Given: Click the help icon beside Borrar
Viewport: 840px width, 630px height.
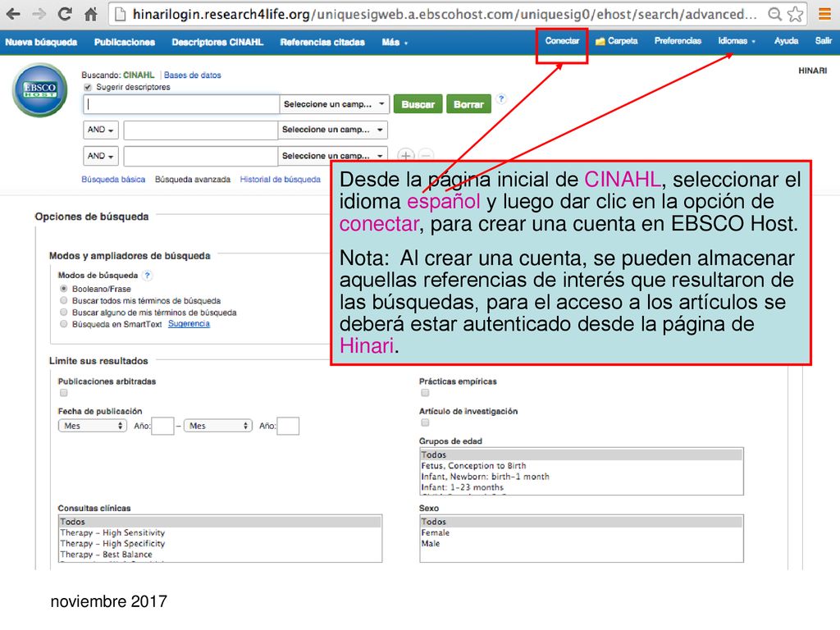Looking at the screenshot, I should [x=501, y=98].
